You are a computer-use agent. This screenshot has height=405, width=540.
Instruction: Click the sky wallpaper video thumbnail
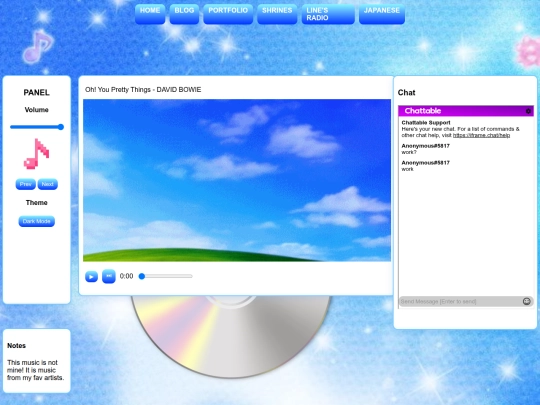[237, 180]
